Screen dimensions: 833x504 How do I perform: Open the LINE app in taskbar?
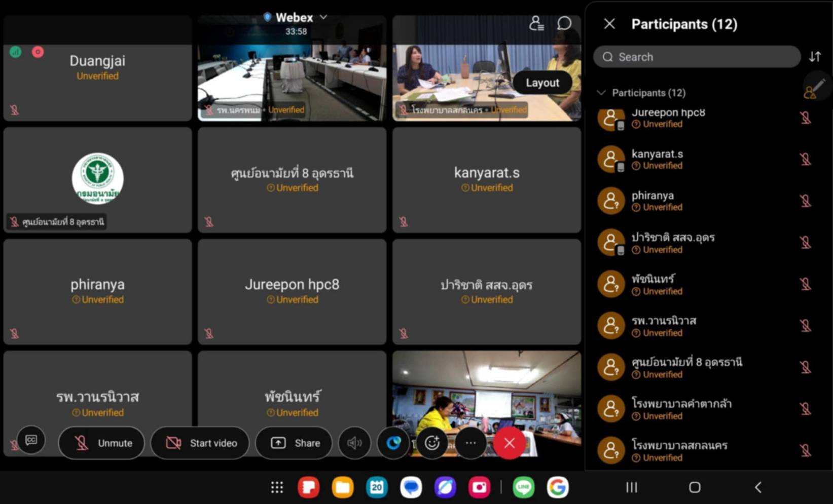(523, 487)
